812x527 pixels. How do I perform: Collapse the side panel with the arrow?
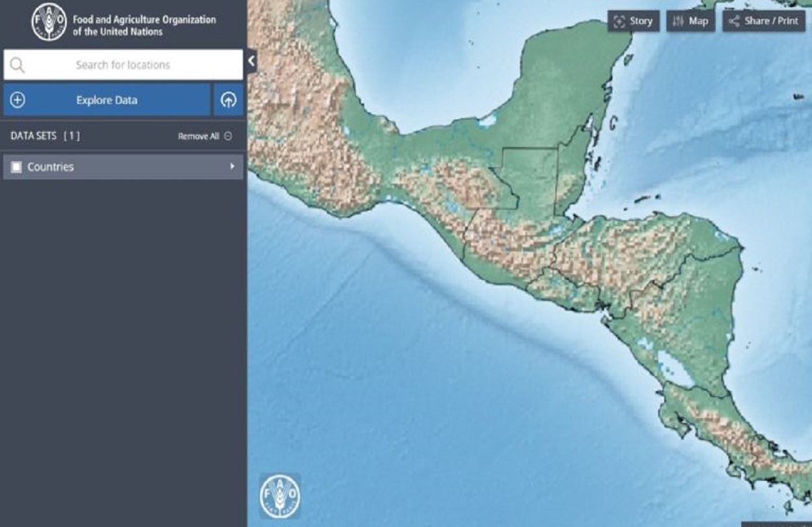click(251, 62)
